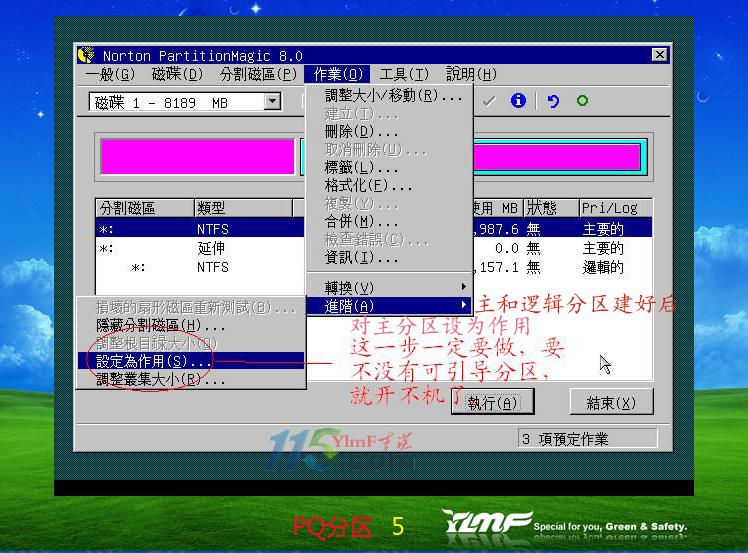This screenshot has height=553, width=748.
Task: Click the 執行(A) button
Action: pyautogui.click(x=493, y=403)
